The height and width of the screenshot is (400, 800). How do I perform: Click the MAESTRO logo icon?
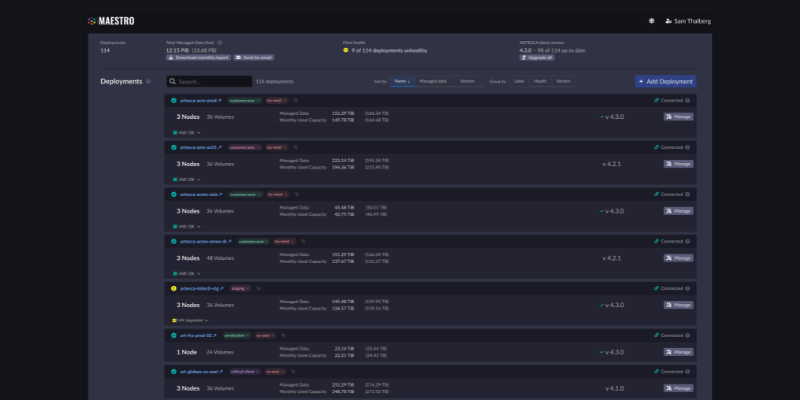[x=91, y=21]
